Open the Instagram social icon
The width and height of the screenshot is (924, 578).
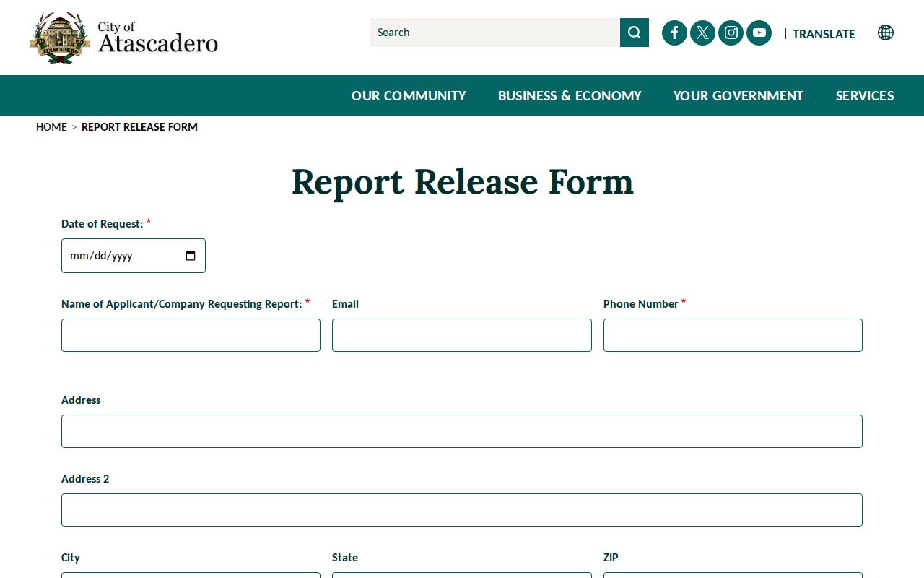[731, 33]
